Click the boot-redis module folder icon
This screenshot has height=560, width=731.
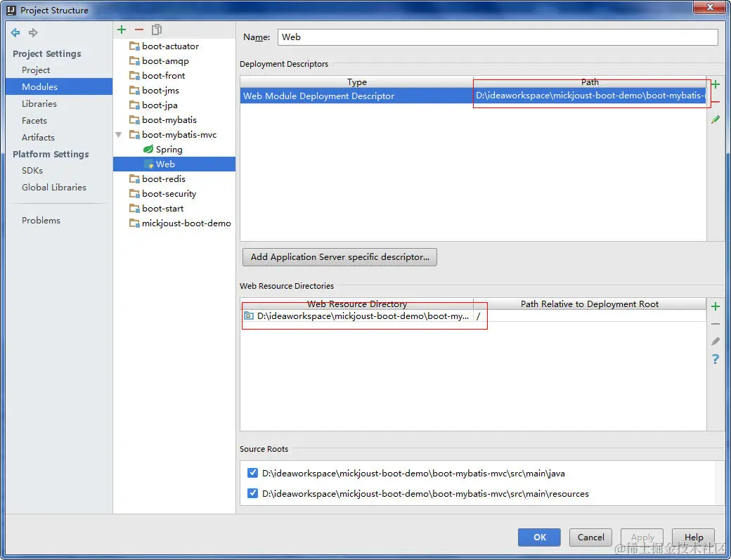[134, 179]
